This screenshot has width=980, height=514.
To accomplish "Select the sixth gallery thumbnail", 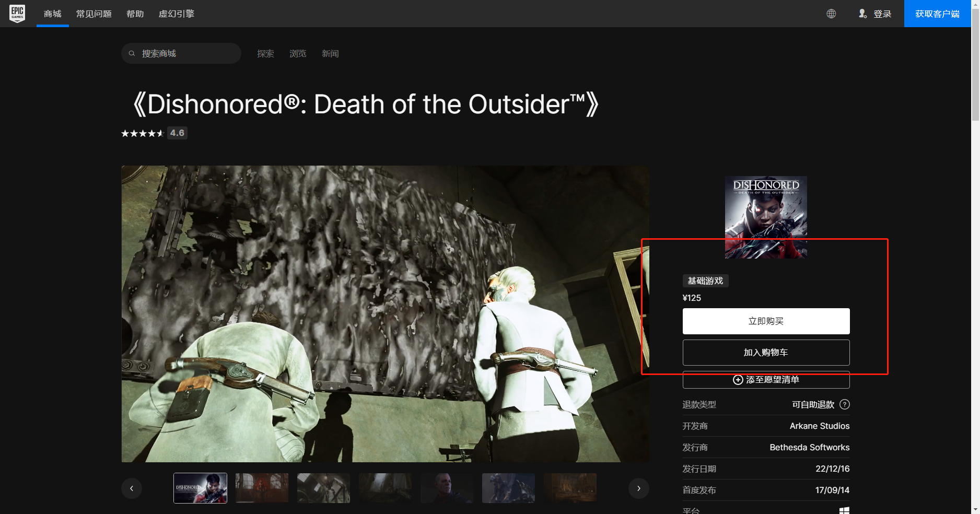I will 508,488.
